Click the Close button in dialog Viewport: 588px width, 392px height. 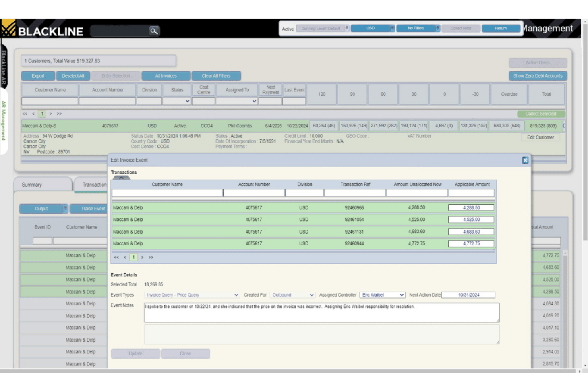[185, 353]
